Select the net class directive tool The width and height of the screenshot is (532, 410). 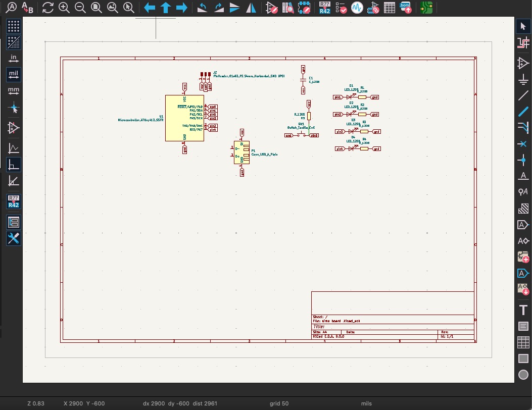click(523, 192)
